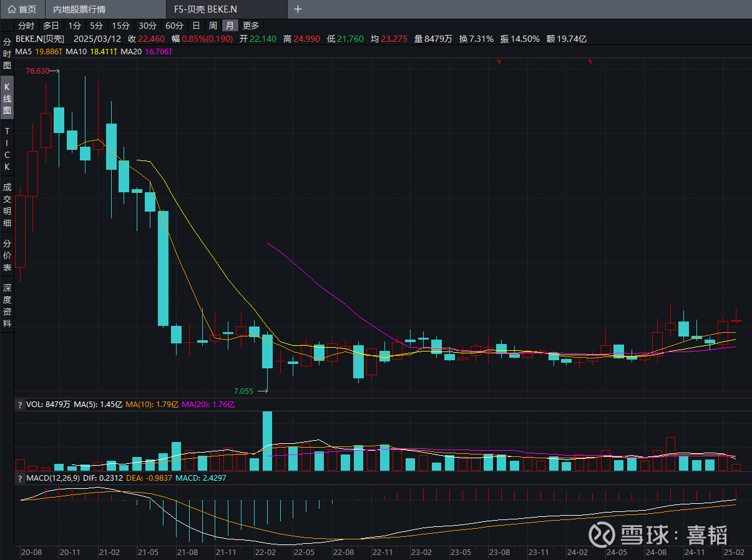Viewport: 752px width, 560px height.
Task: Open the TICK side panel tab
Action: tap(7, 149)
